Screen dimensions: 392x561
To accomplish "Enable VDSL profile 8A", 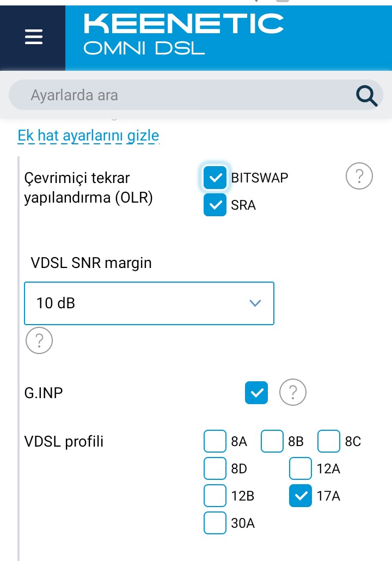I will pos(215,441).
